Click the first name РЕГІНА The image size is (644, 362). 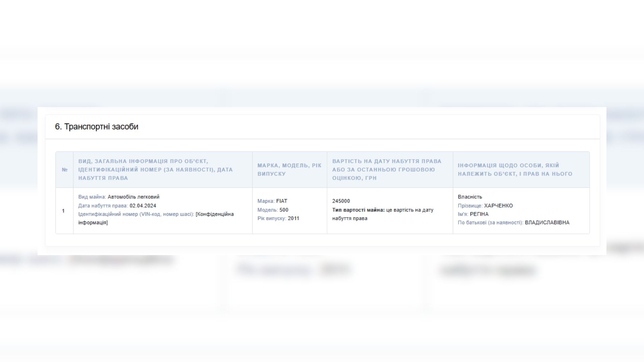479,214
